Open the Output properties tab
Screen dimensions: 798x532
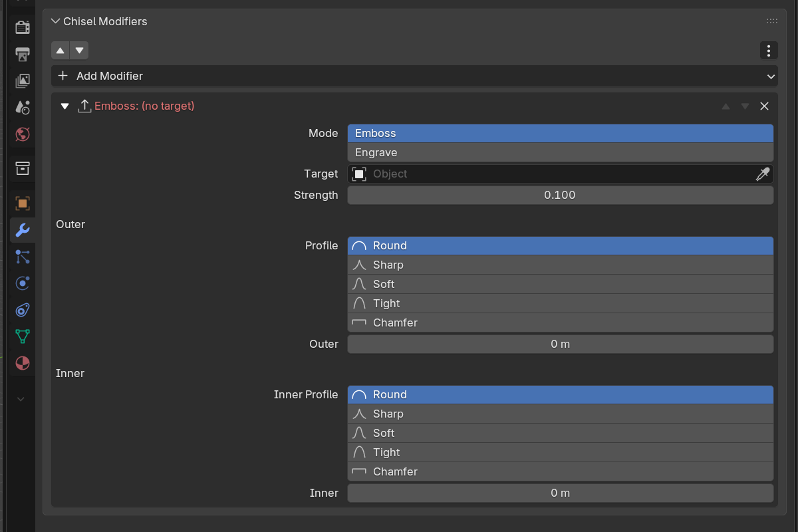pos(23,54)
